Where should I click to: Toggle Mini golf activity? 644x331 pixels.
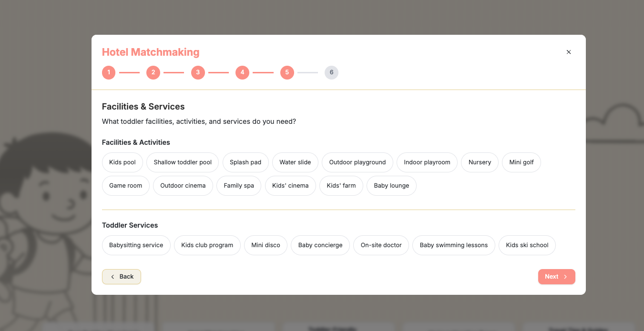coord(521,162)
